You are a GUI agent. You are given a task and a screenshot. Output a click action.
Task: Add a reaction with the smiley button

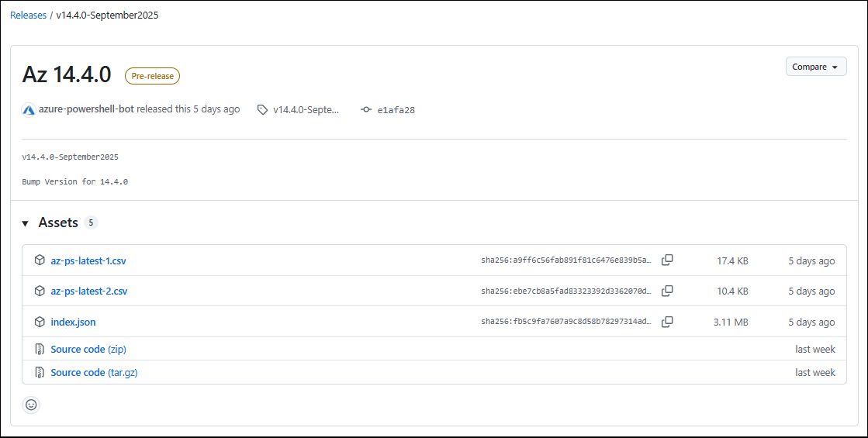(x=31, y=405)
